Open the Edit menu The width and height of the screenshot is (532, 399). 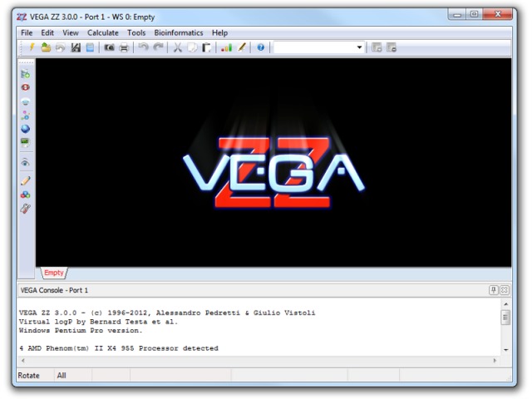pyautogui.click(x=47, y=33)
